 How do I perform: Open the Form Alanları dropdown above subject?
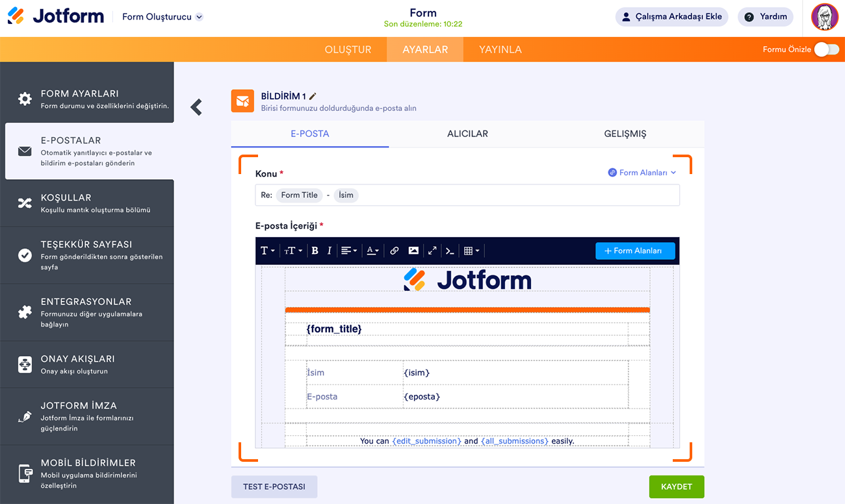pos(642,173)
